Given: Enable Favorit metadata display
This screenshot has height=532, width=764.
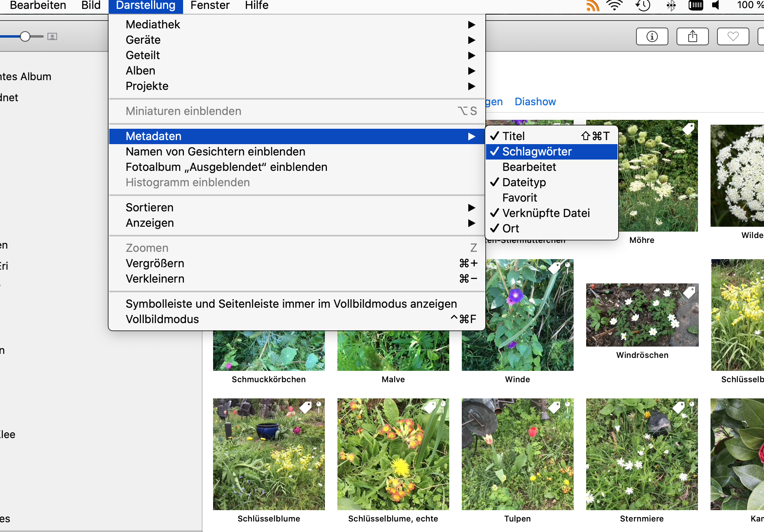Looking at the screenshot, I should point(551,198).
